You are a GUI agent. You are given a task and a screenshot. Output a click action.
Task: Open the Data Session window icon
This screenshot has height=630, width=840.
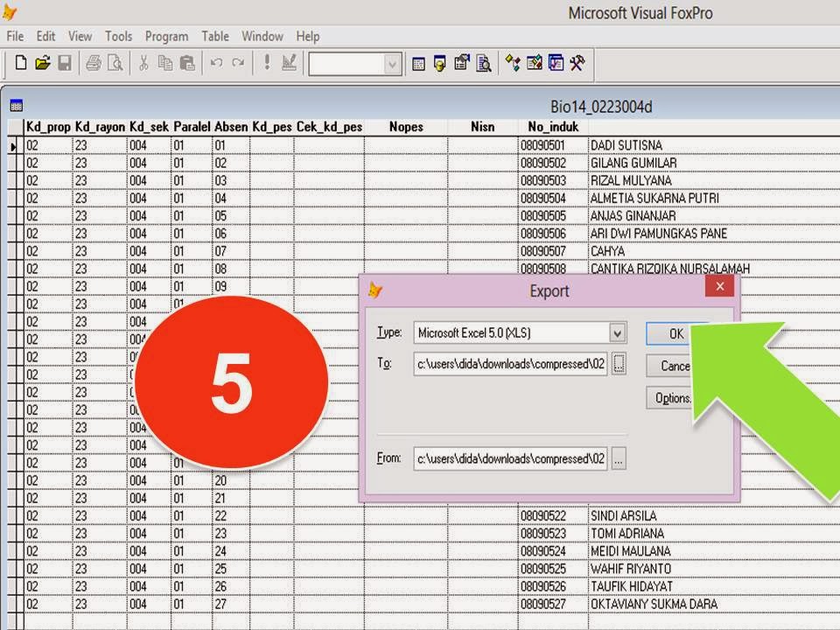coord(440,64)
